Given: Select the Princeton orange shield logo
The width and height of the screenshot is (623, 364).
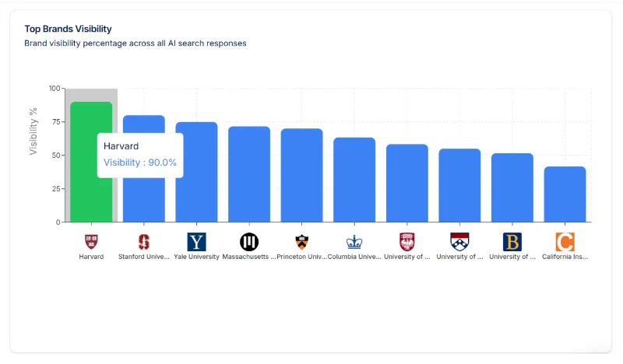Looking at the screenshot, I should [302, 241].
